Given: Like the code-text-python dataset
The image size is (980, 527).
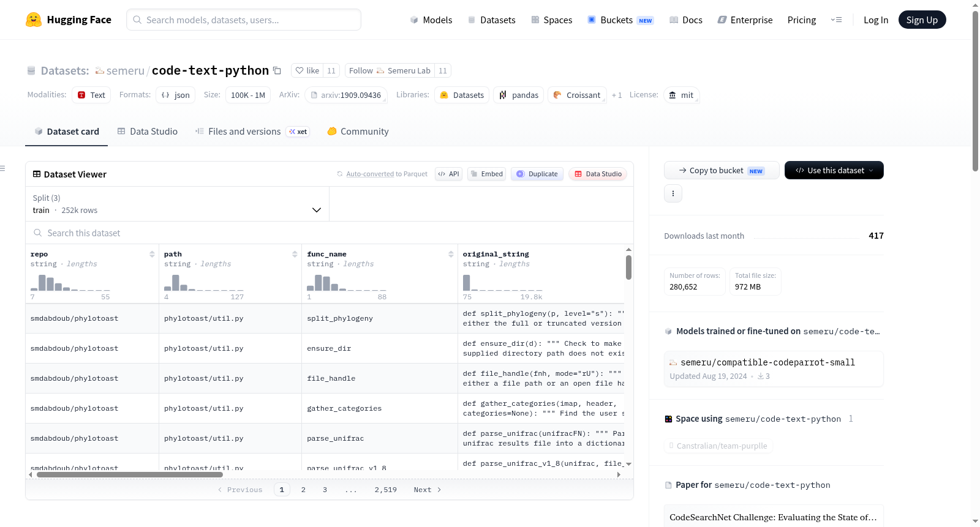Looking at the screenshot, I should (307, 70).
